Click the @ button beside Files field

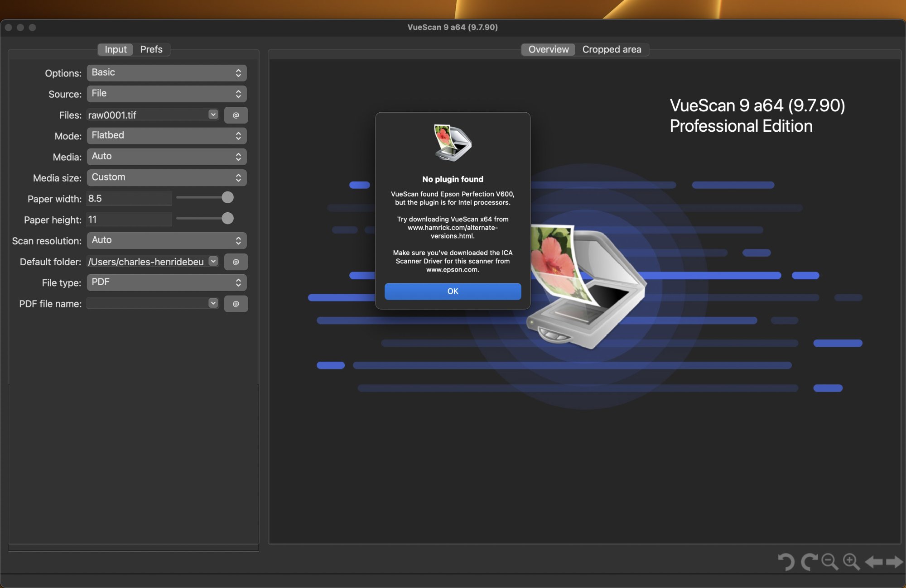pyautogui.click(x=236, y=115)
